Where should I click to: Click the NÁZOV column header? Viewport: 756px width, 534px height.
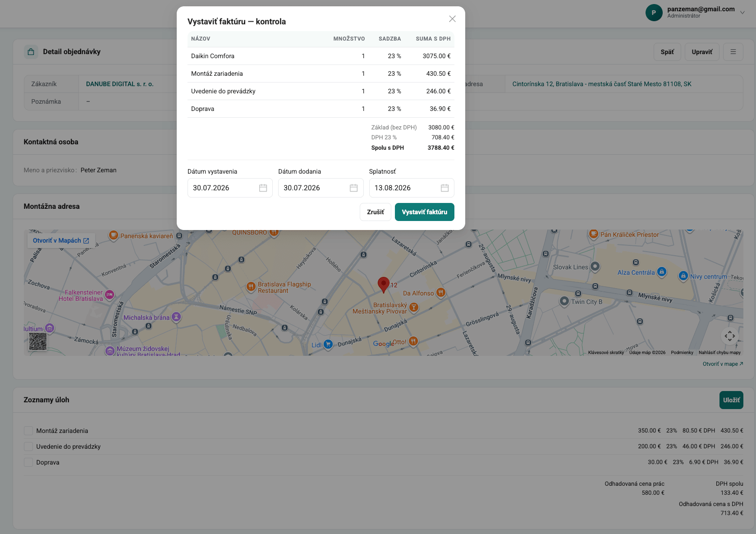point(201,39)
